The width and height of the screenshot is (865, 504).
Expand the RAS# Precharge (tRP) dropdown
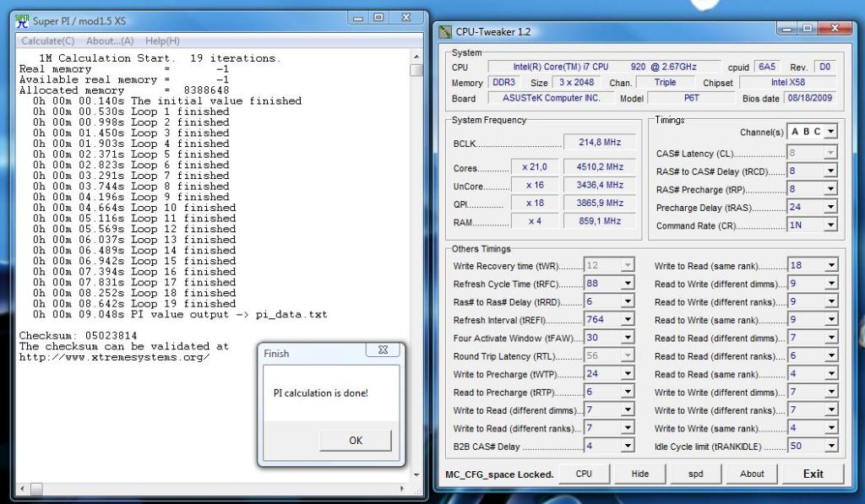pos(830,189)
